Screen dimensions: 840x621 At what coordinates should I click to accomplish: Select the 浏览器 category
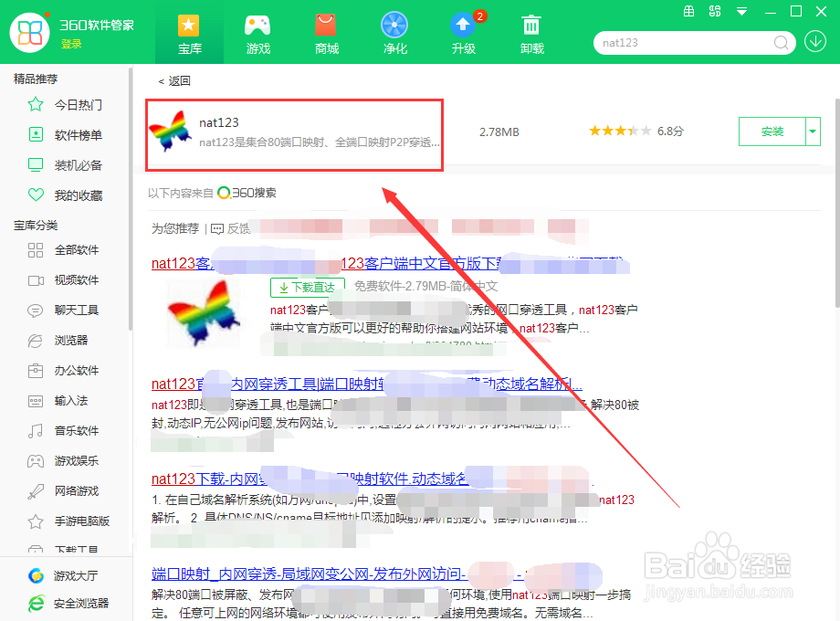[71, 341]
